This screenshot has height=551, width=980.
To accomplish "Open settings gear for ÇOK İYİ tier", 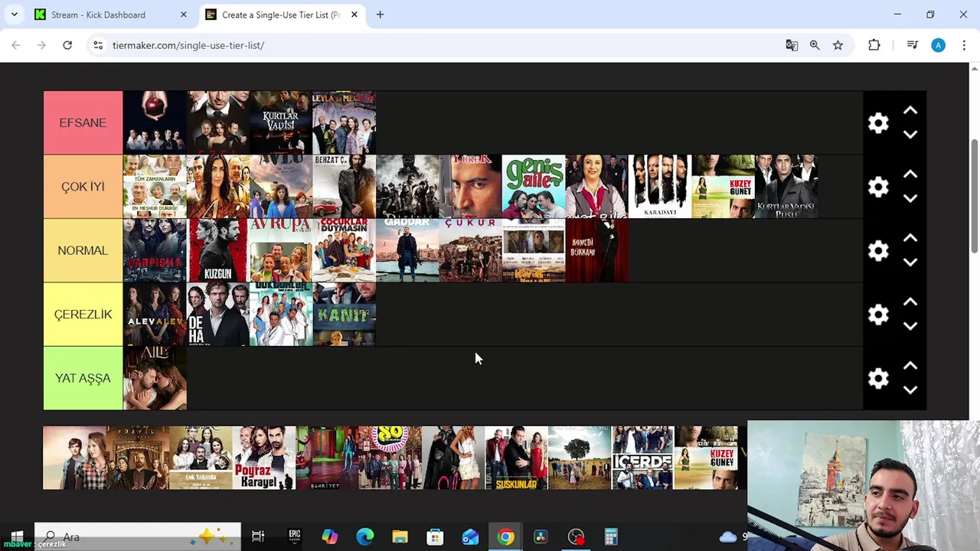I will (x=878, y=187).
